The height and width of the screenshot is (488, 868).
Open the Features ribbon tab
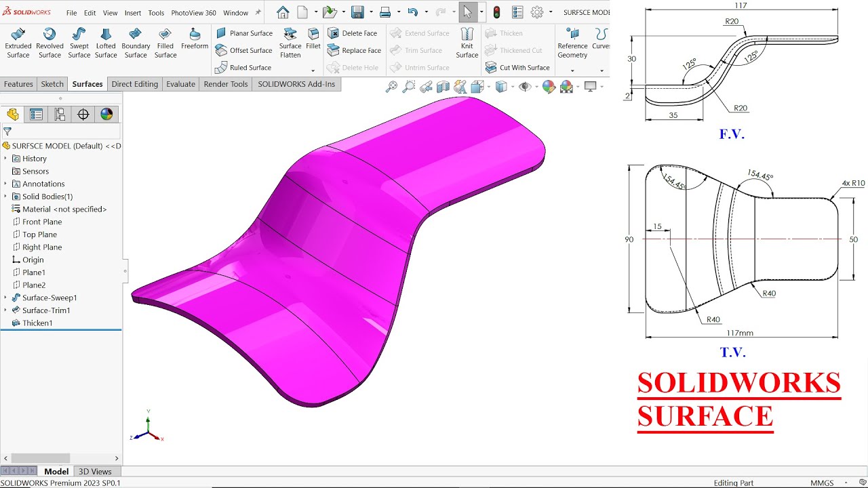pos(18,84)
